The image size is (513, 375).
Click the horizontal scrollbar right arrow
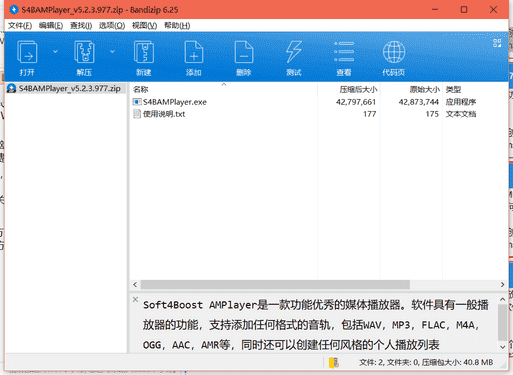click(502, 285)
